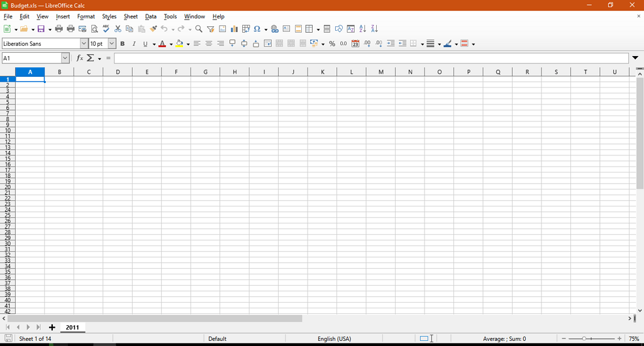
Task: Open the Format menu
Action: point(86,16)
